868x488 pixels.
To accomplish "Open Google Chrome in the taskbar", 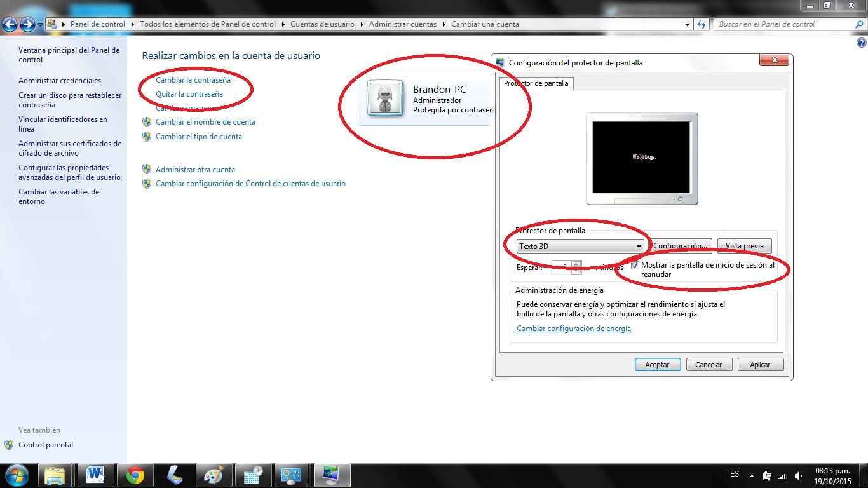I will pos(135,475).
